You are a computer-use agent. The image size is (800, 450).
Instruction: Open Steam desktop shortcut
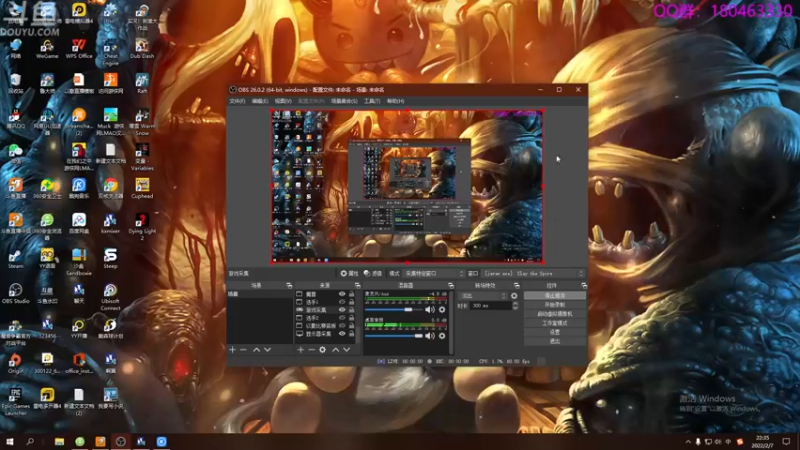coord(15,259)
